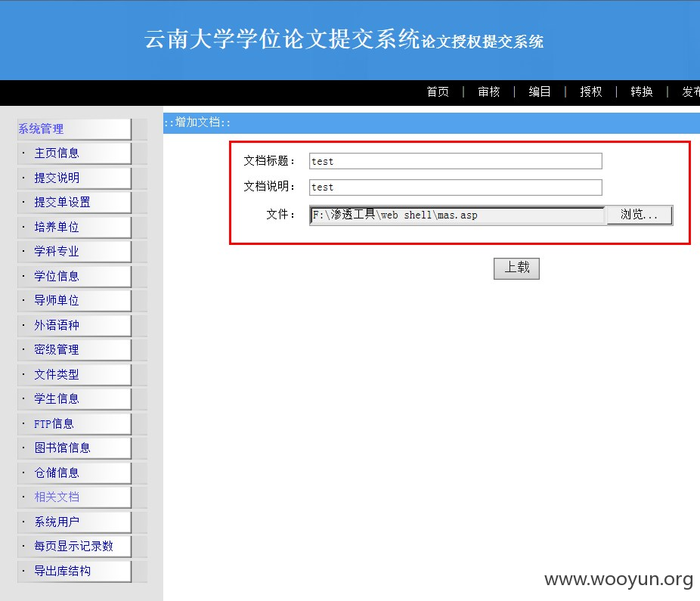
Task: Go to 仓储信息 page
Action: click(x=57, y=472)
